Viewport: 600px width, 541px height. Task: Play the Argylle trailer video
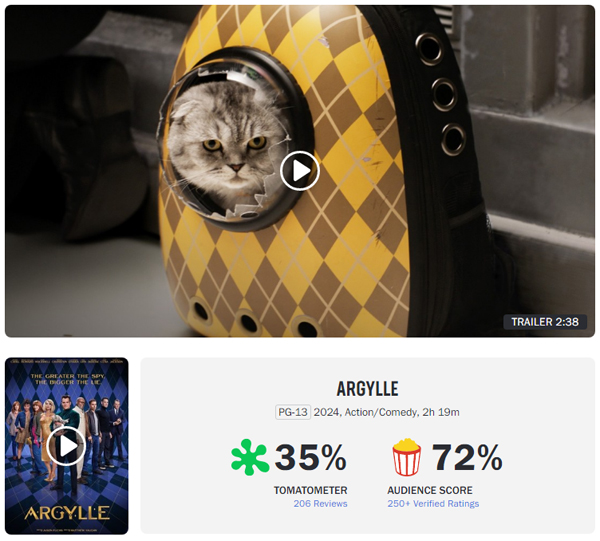click(300, 171)
